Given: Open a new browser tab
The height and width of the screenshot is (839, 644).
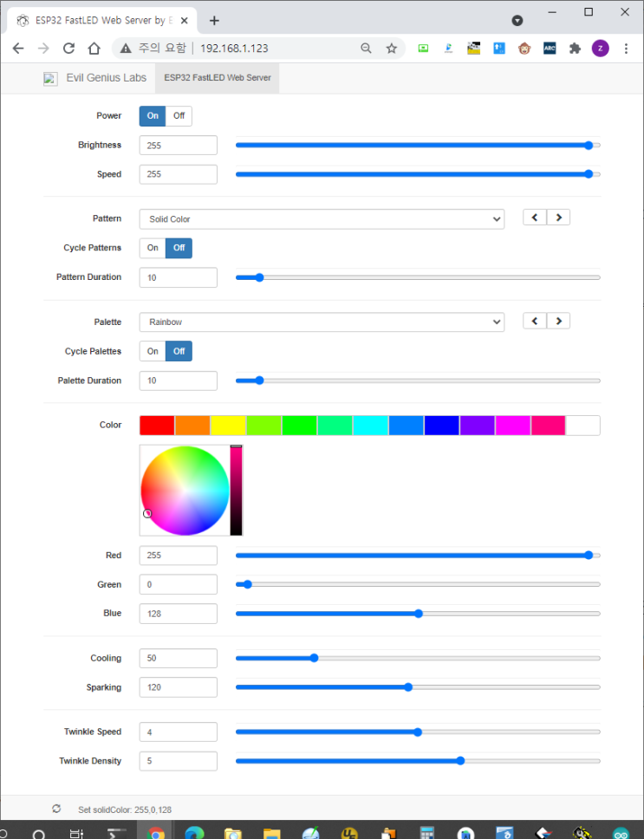Looking at the screenshot, I should (x=215, y=21).
